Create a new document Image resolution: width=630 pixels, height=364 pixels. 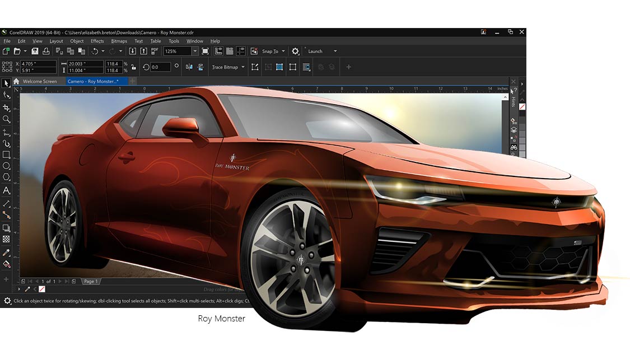click(6, 52)
